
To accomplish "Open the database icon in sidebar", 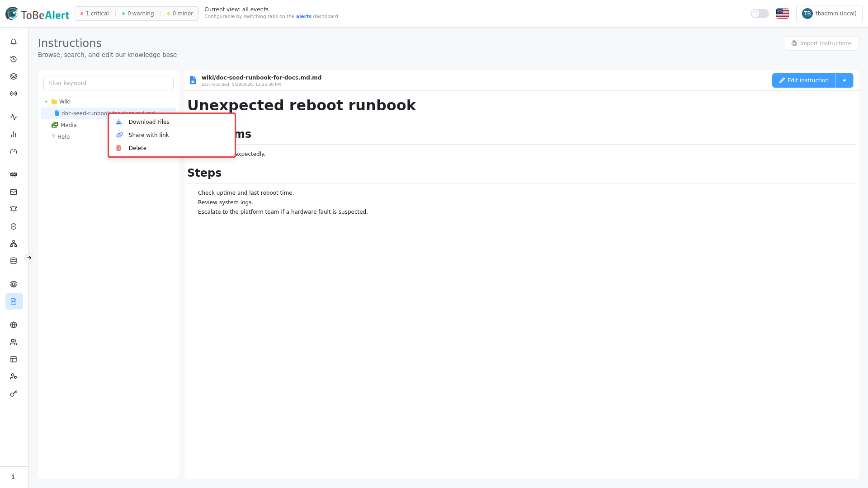I will pyautogui.click(x=14, y=261).
